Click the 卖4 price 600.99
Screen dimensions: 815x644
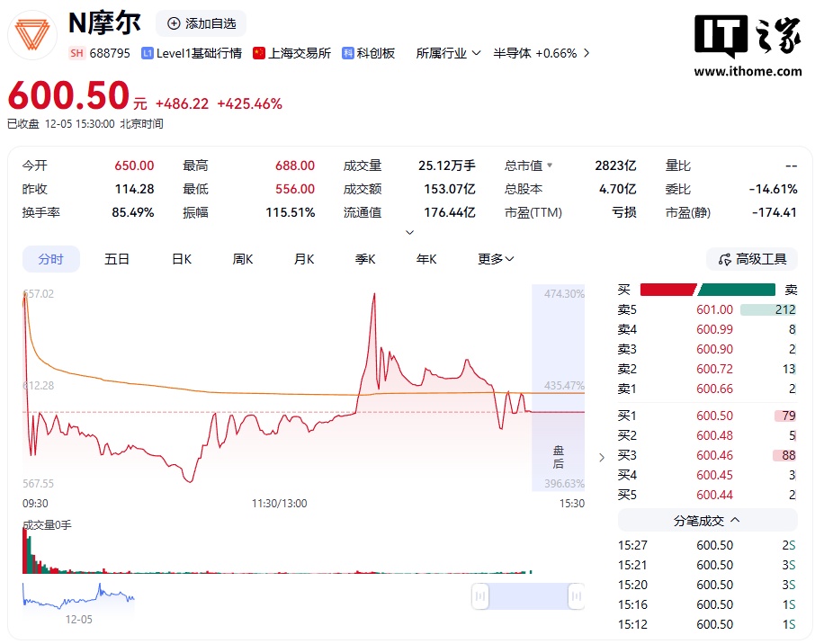pos(714,329)
